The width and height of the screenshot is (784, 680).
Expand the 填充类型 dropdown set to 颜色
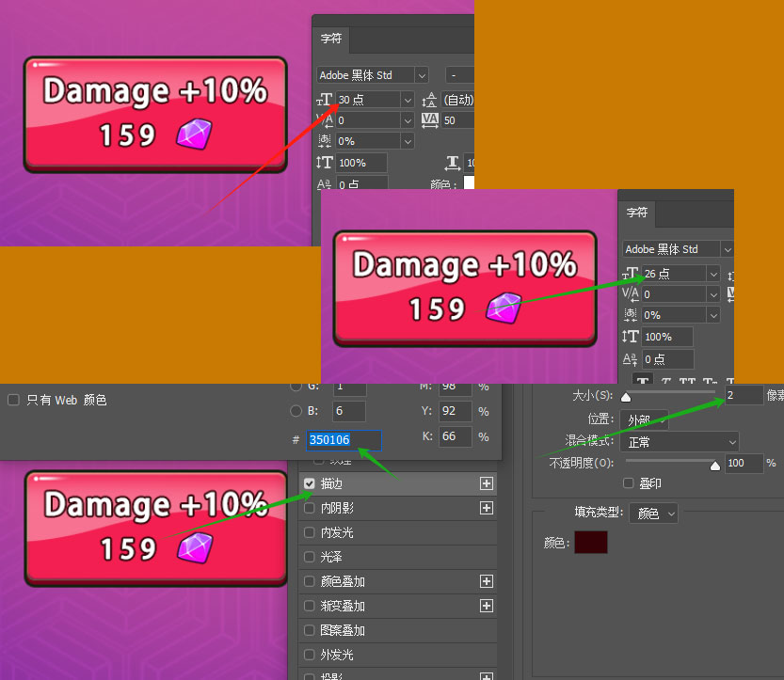[x=653, y=514]
